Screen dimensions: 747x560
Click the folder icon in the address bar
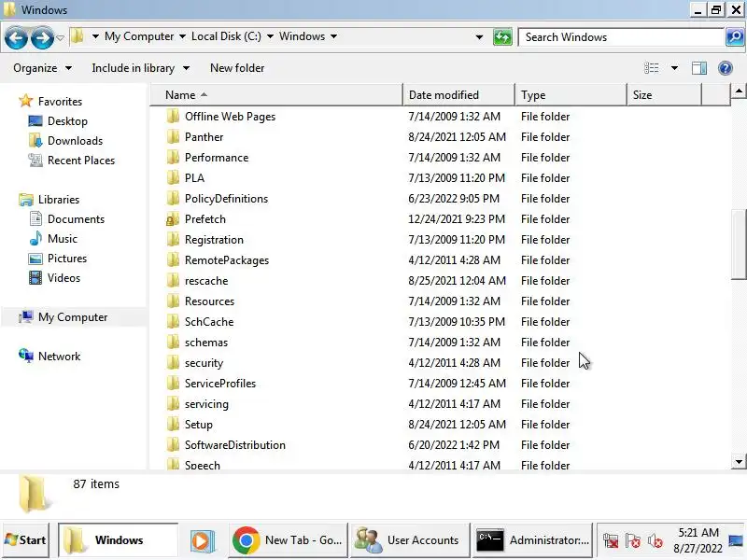[78, 36]
